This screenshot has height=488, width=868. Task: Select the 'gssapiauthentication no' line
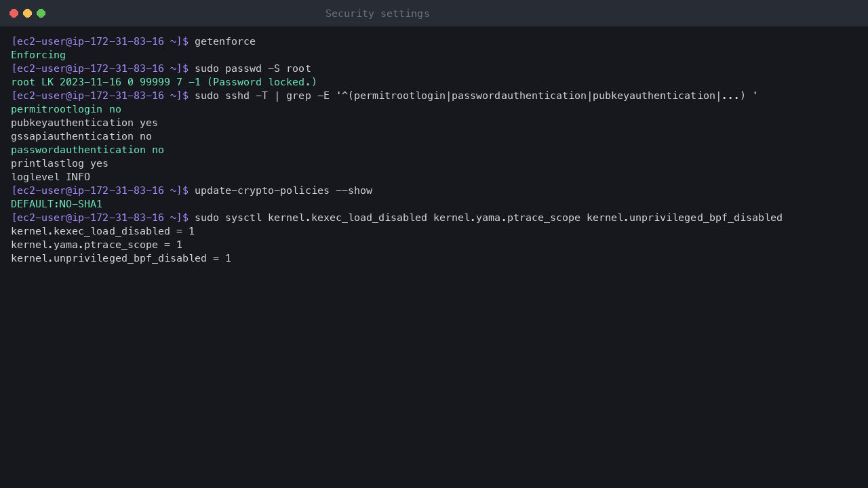(x=81, y=136)
